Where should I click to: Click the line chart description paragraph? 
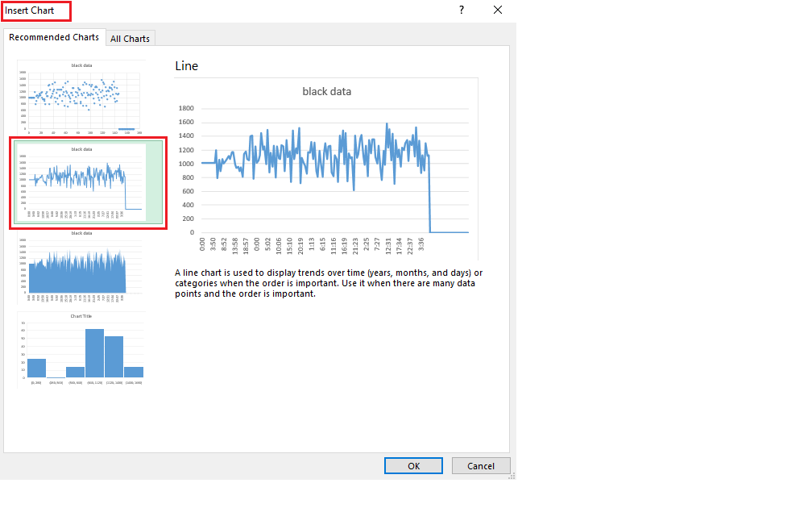pyautogui.click(x=329, y=283)
